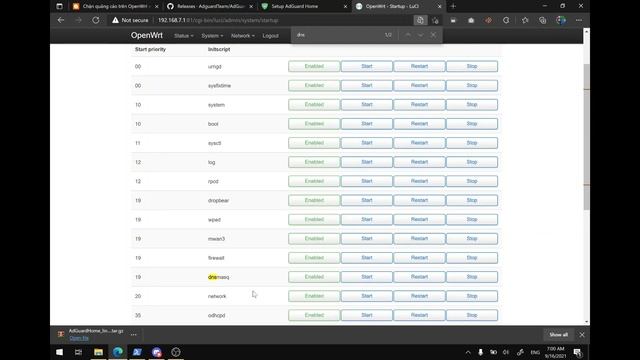Close the Setup AdGuard Home tab
The width and height of the screenshot is (640, 360).
click(345, 6)
